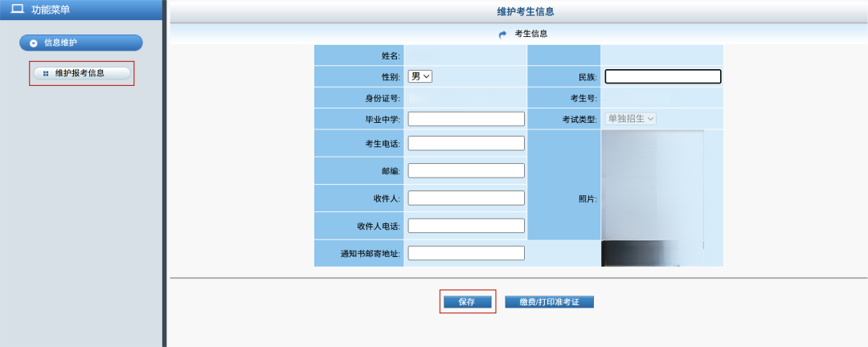
Task: Collapse the 信息维护 menu section
Action: click(x=80, y=43)
